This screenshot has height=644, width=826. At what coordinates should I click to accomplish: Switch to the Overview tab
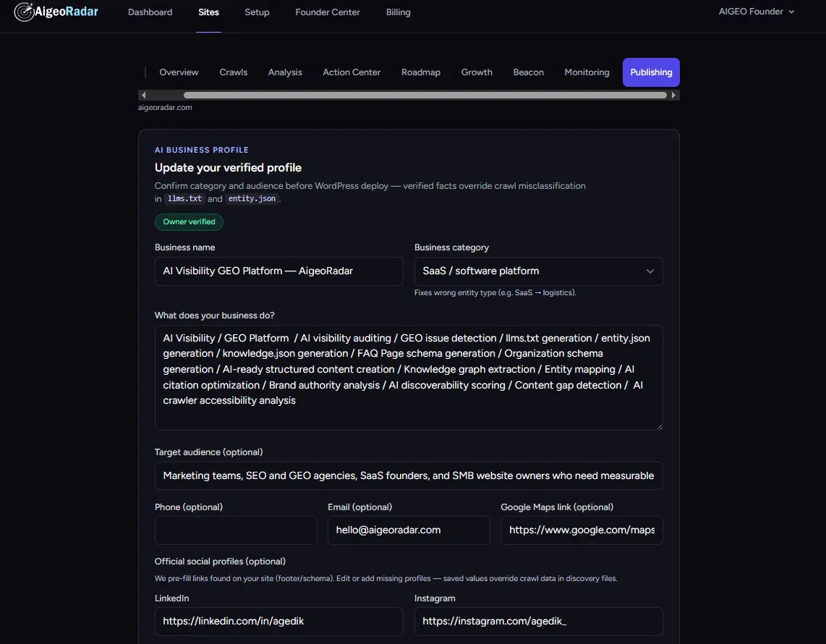click(x=179, y=72)
